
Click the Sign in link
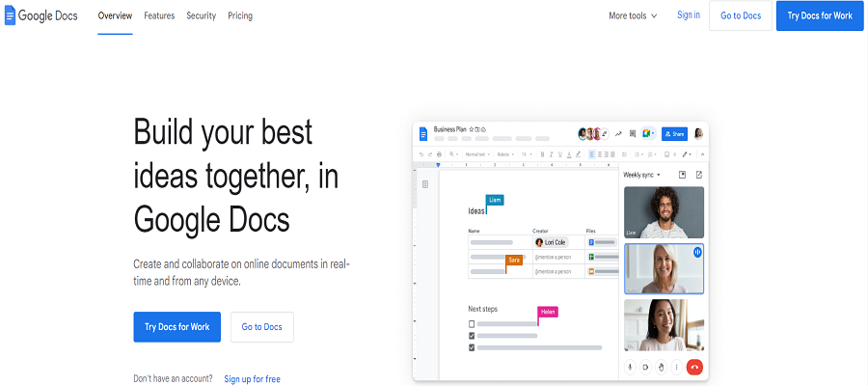(x=689, y=14)
